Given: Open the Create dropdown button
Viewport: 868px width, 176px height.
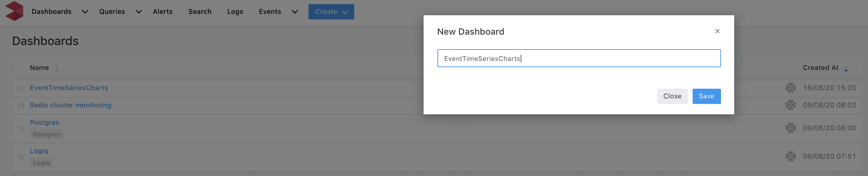Looking at the screenshot, I should pyautogui.click(x=331, y=12).
